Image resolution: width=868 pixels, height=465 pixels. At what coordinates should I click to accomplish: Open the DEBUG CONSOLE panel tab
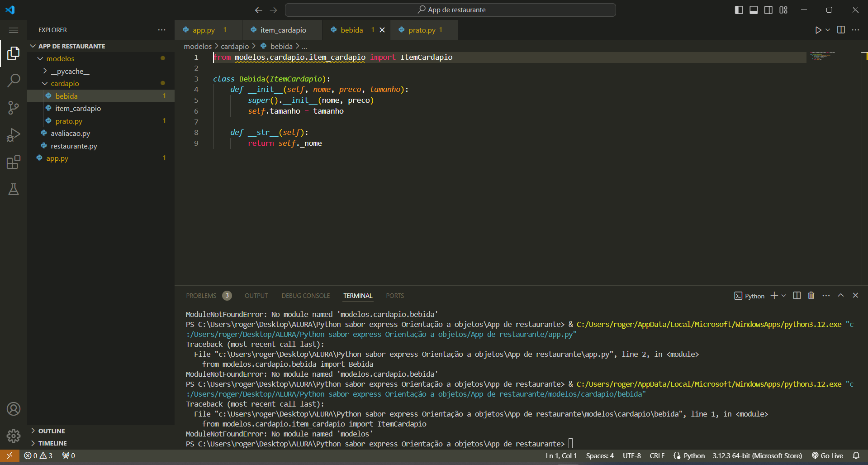[x=306, y=296]
